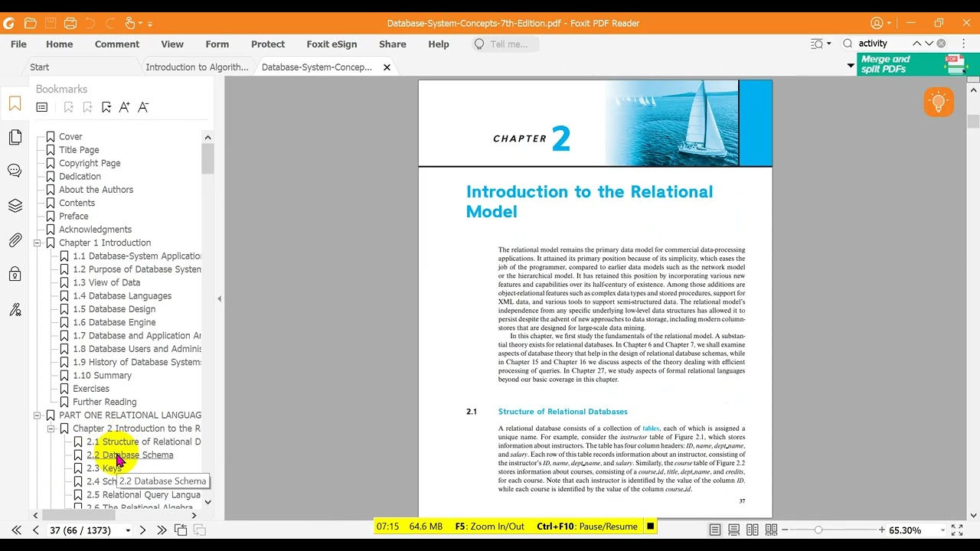
Task: Go to the first page
Action: pyautogui.click(x=16, y=530)
